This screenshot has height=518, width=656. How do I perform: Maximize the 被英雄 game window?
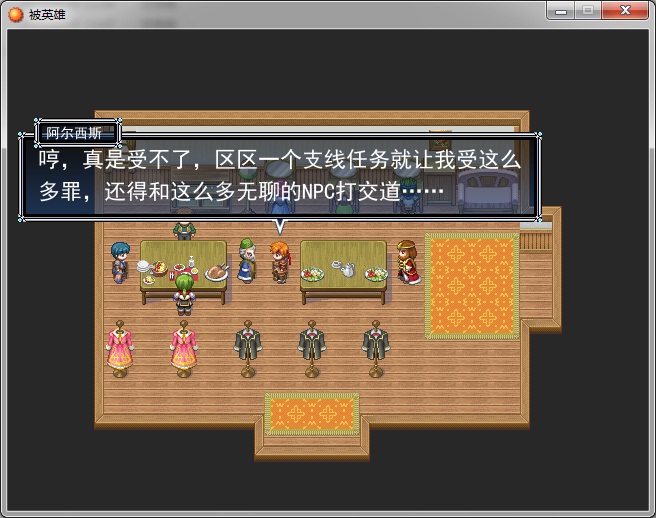[588, 10]
